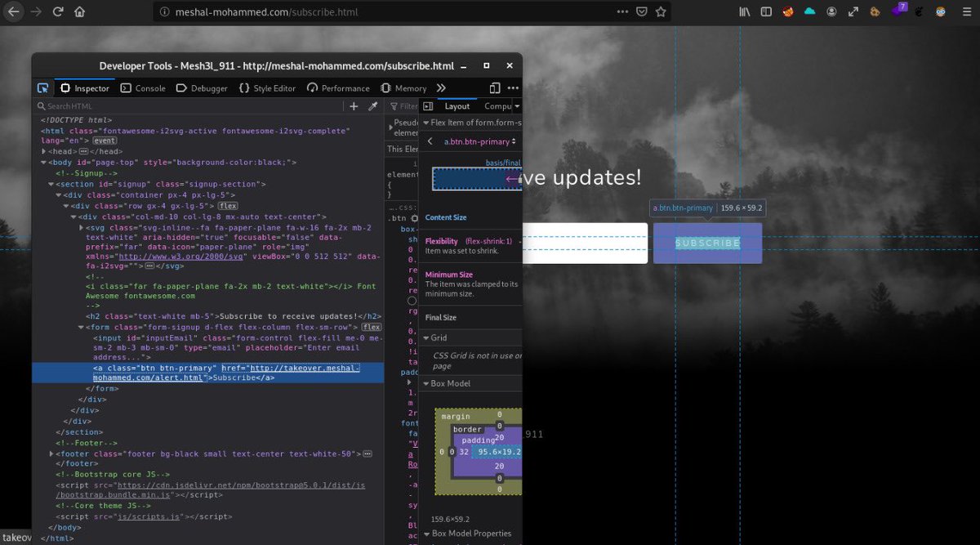Viewport: 980px width, 545px height.
Task: Click the Firefox account avatar icon
Action: pyautogui.click(x=831, y=12)
